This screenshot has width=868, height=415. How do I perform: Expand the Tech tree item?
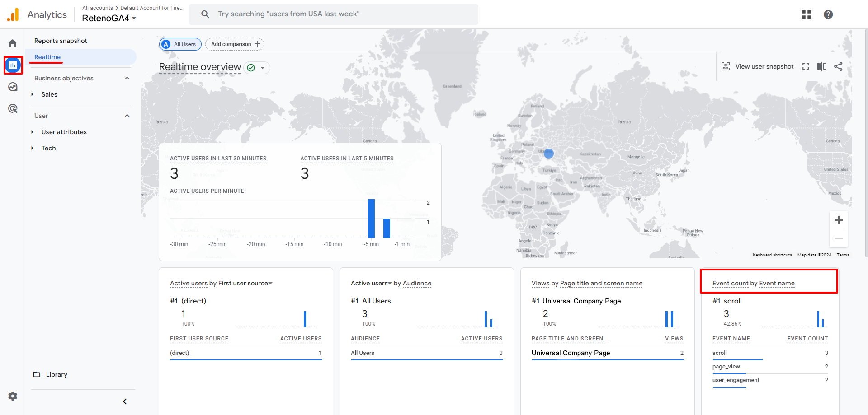click(32, 148)
